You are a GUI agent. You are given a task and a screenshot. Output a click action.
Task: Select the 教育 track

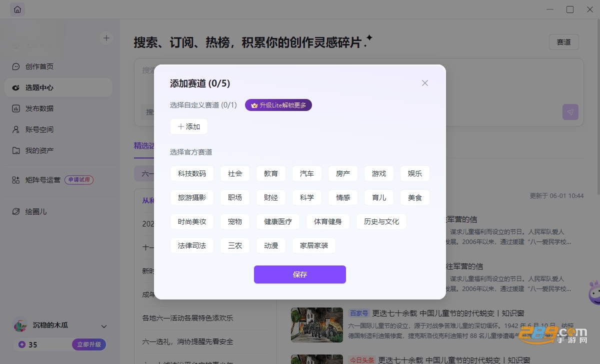coord(271,173)
